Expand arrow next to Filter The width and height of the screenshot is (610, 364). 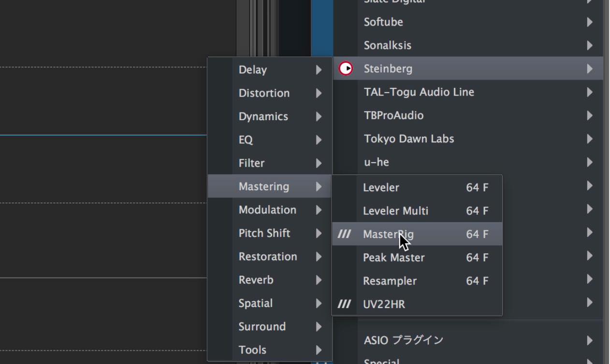click(319, 163)
